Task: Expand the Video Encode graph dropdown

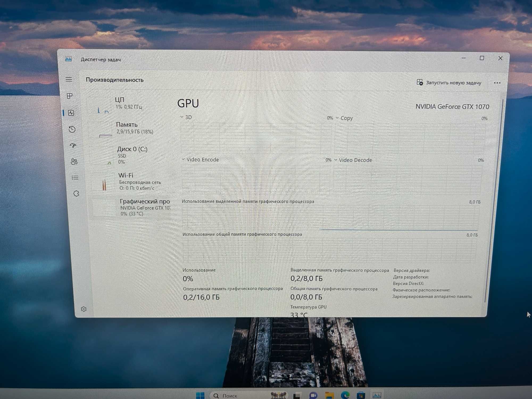Action: 183,159
